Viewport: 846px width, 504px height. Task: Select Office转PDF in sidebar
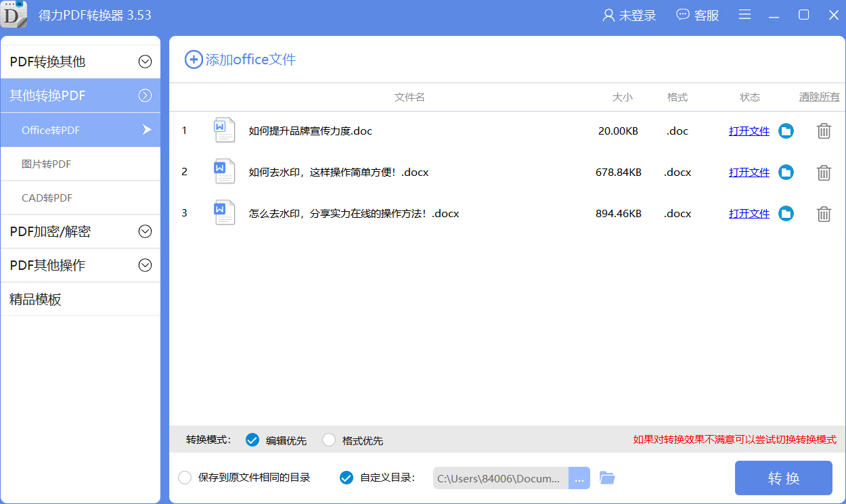click(x=81, y=130)
